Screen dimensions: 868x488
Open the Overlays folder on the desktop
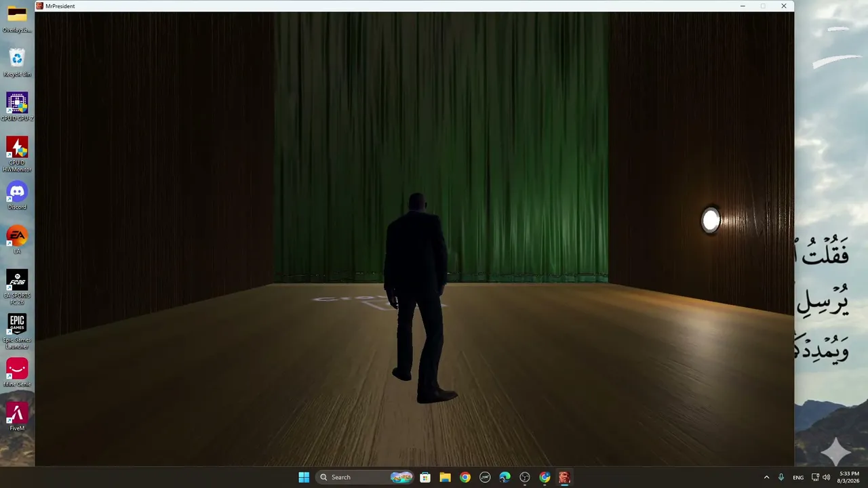17,18
